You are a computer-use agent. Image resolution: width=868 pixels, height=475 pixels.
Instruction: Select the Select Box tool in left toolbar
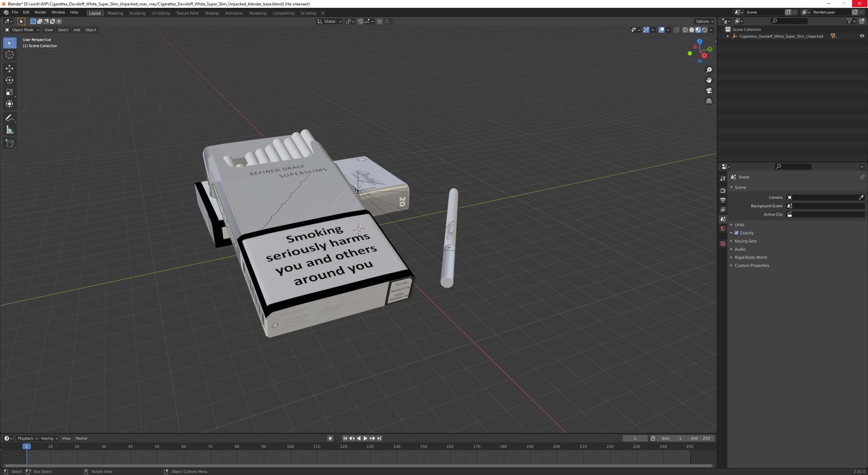pos(9,43)
